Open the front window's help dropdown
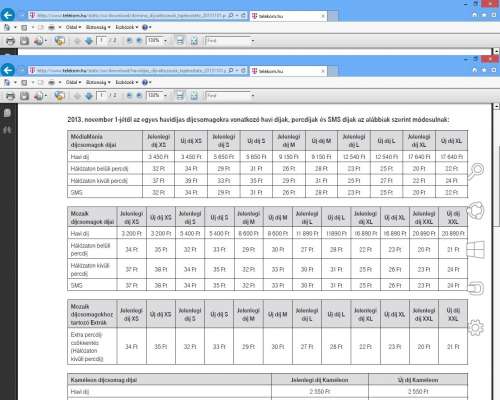Viewport: 500px width, 400px height. tap(147, 82)
